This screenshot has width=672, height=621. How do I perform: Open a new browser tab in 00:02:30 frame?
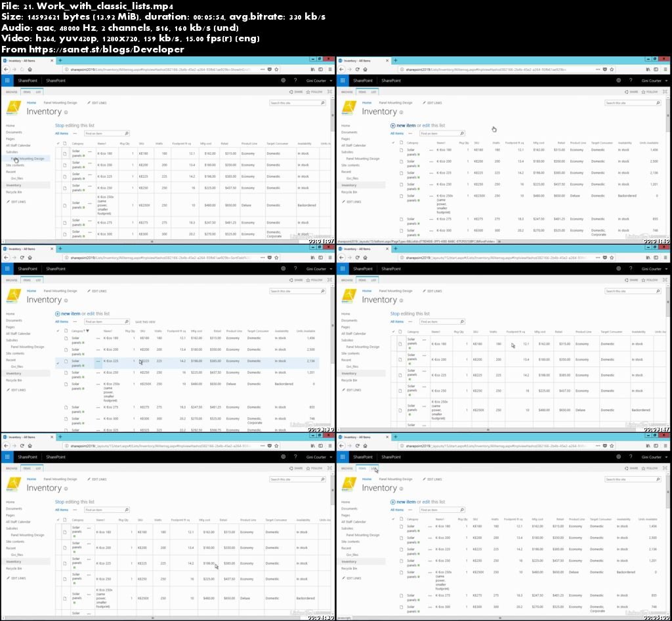60,249
